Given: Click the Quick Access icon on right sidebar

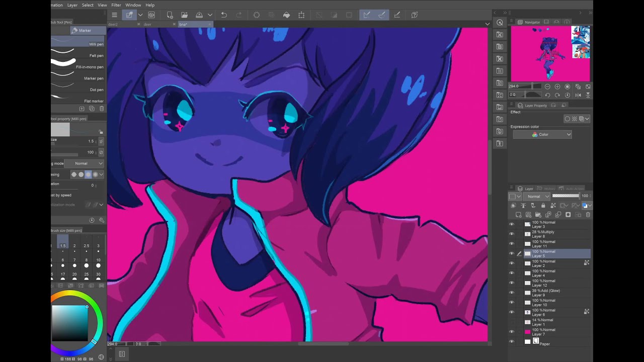Looking at the screenshot, I should point(500,23).
